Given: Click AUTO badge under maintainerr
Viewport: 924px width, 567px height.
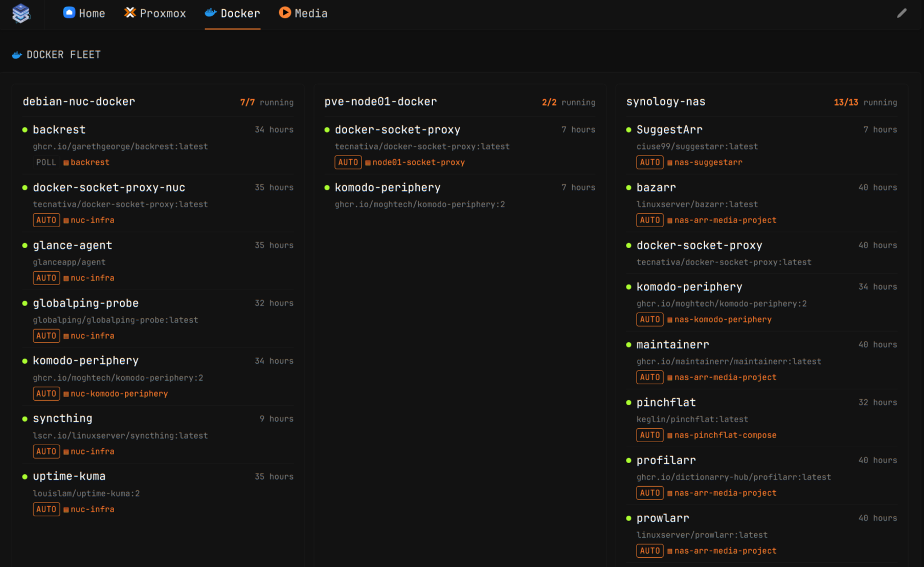Looking at the screenshot, I should coord(650,377).
